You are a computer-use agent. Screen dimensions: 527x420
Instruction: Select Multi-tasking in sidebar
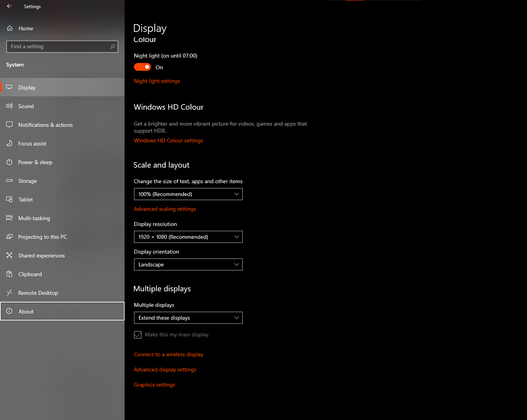62,218
